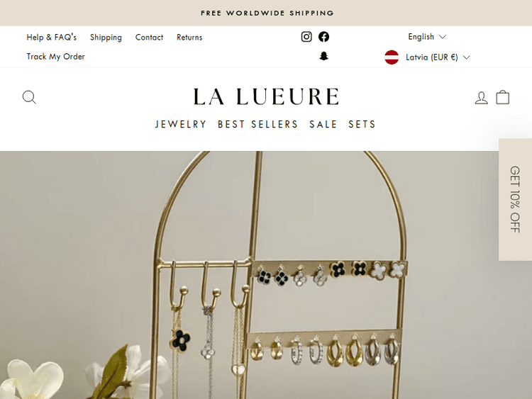Open the BEST SELLERS menu
Image resolution: width=532 pixels, height=399 pixels.
[x=257, y=125]
